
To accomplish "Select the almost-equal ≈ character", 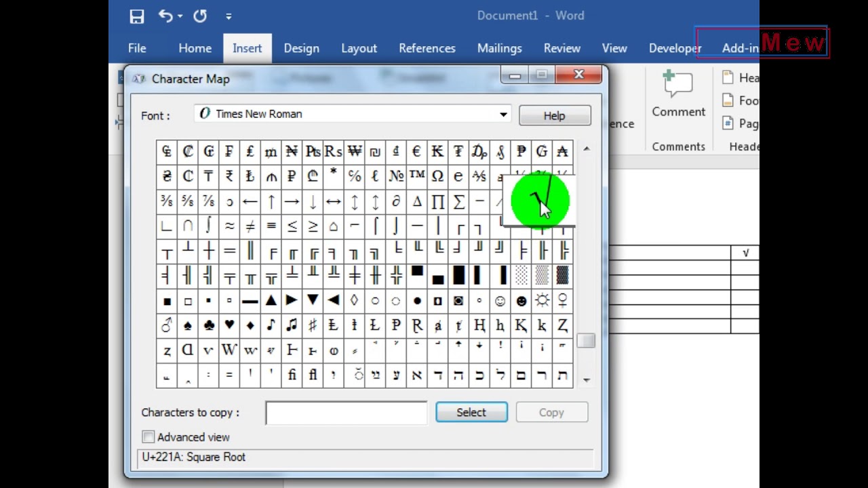I will (x=229, y=226).
